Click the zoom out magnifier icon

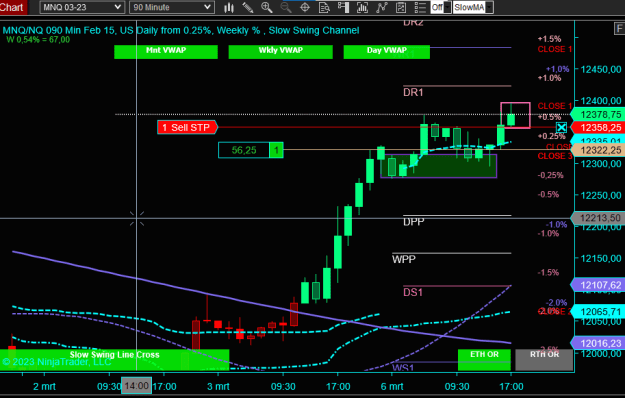coord(286,7)
